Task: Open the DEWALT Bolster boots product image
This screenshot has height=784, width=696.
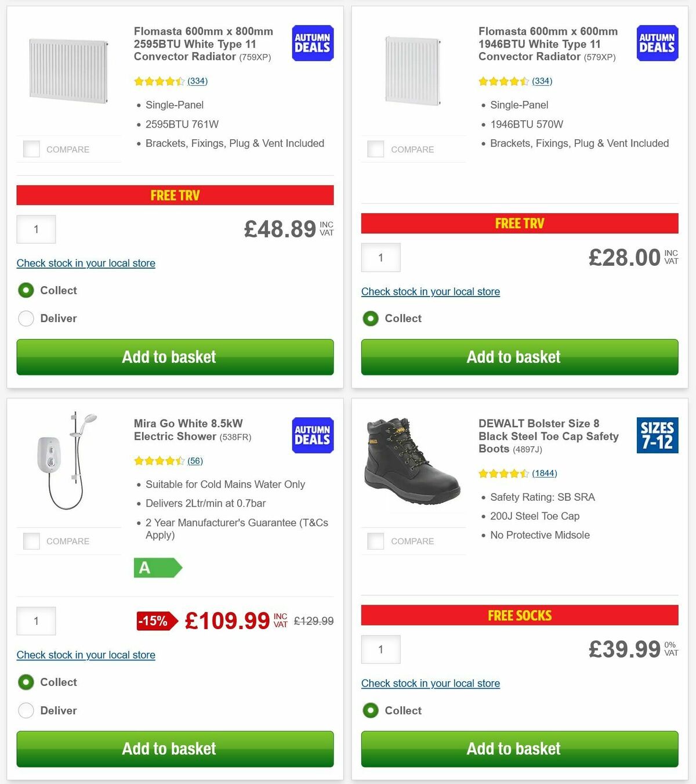Action: click(414, 470)
